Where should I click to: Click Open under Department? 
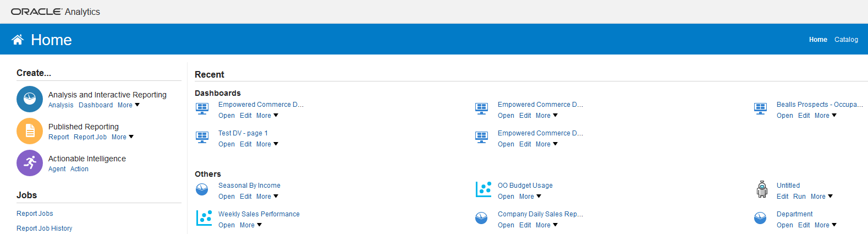pos(785,225)
